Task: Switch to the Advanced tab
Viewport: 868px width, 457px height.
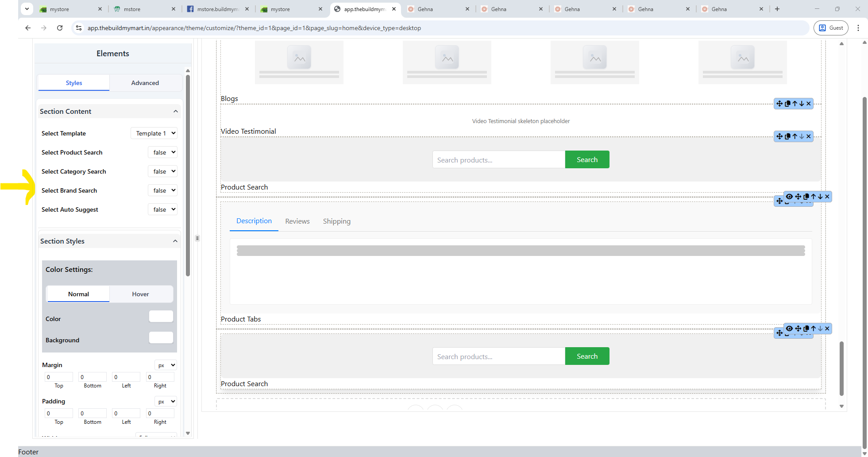Action: point(145,83)
